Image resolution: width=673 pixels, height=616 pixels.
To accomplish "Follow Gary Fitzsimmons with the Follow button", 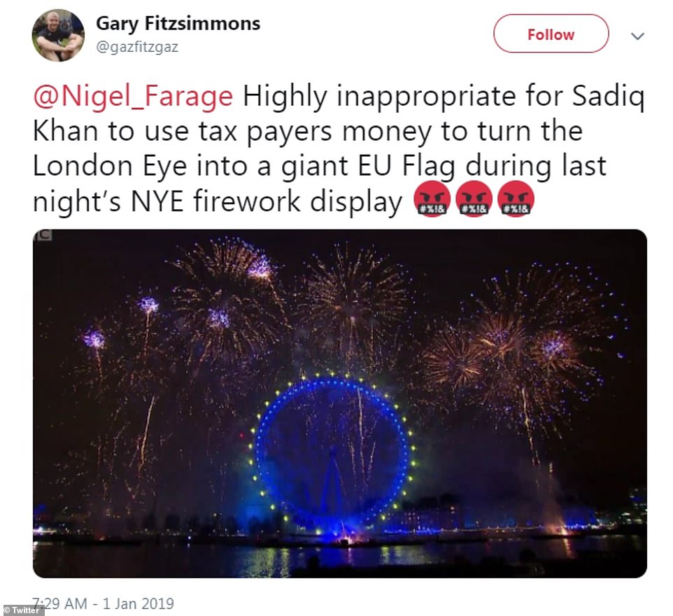I will [x=551, y=34].
